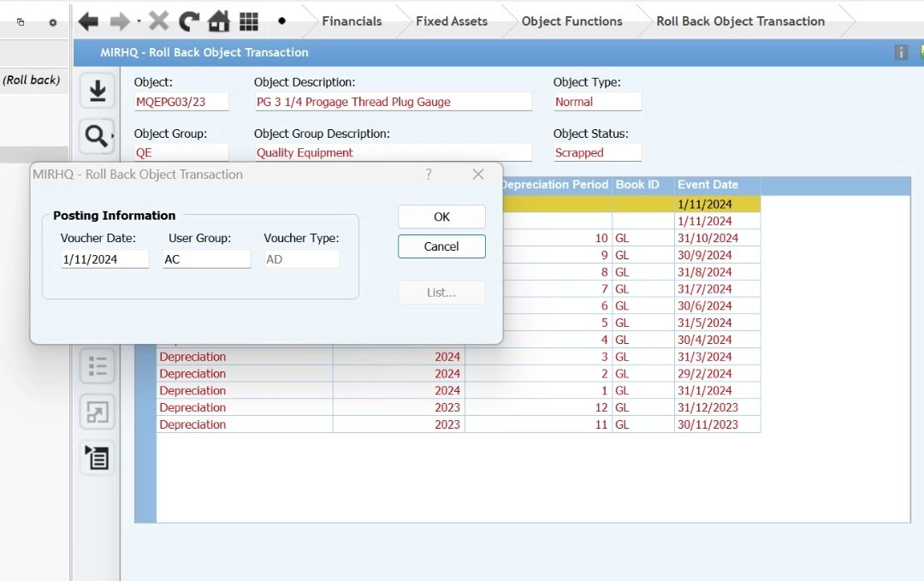Click the Object Group Description field
Image resolution: width=924 pixels, height=581 pixels.
pos(393,152)
